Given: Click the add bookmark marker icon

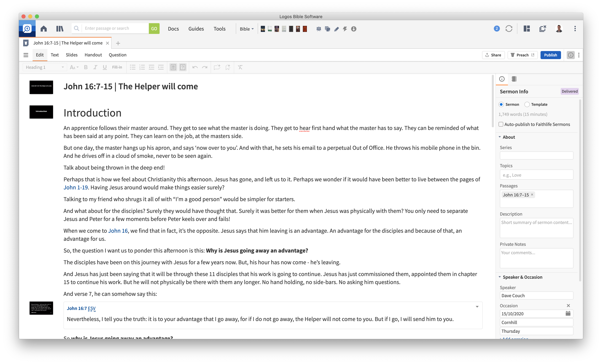Looking at the screenshot, I should click(228, 67).
